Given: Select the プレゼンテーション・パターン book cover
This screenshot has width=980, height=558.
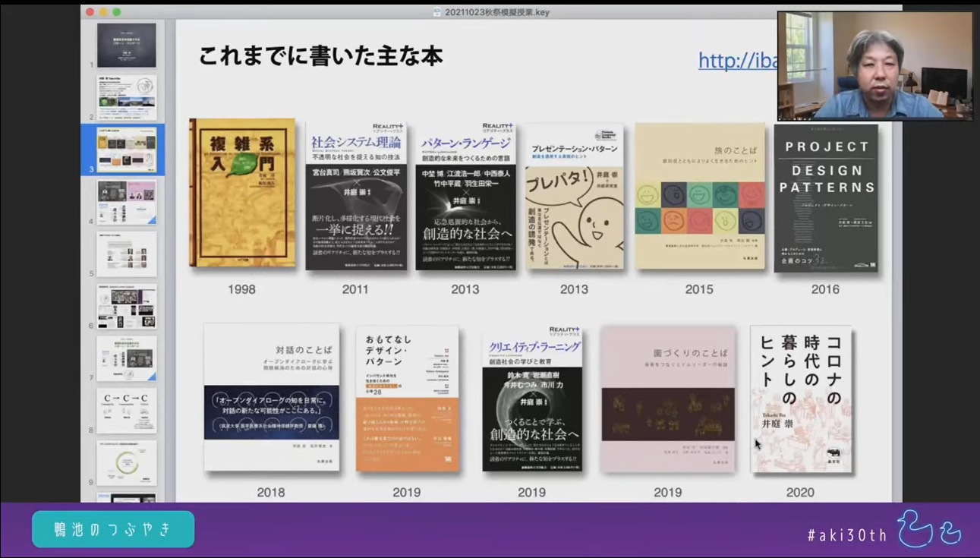Looking at the screenshot, I should point(575,196).
